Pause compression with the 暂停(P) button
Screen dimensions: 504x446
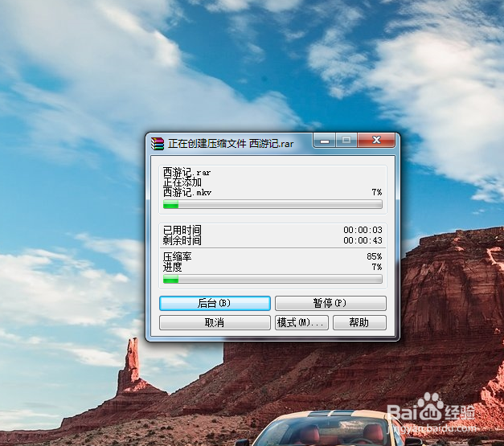point(330,303)
